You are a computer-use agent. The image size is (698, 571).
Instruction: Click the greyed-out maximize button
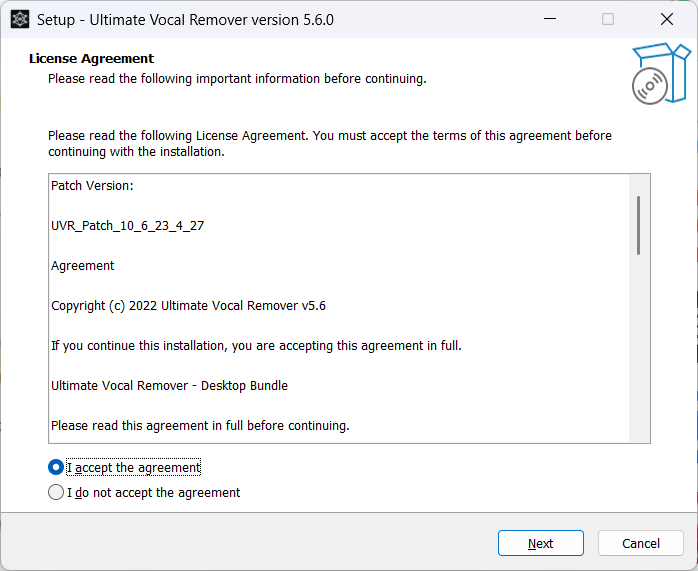coord(608,19)
